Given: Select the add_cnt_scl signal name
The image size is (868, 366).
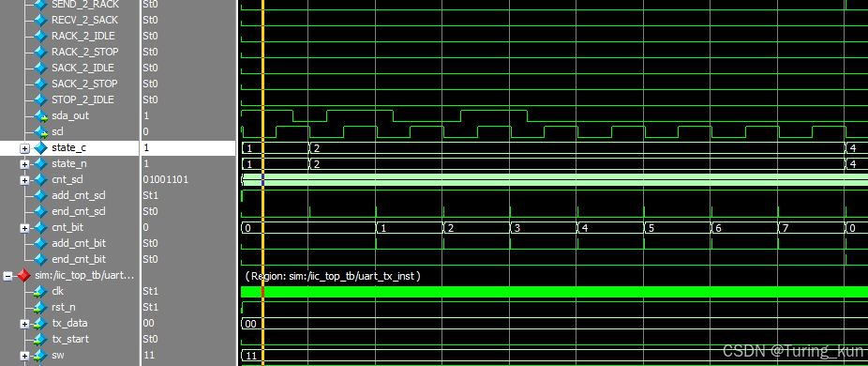Looking at the screenshot, I should tap(79, 196).
